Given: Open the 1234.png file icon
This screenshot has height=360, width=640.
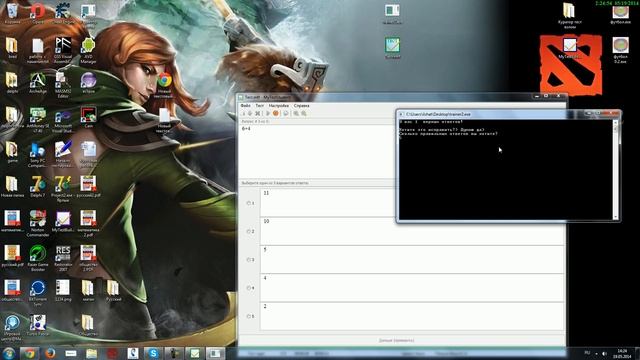Looking at the screenshot, I should 63,291.
